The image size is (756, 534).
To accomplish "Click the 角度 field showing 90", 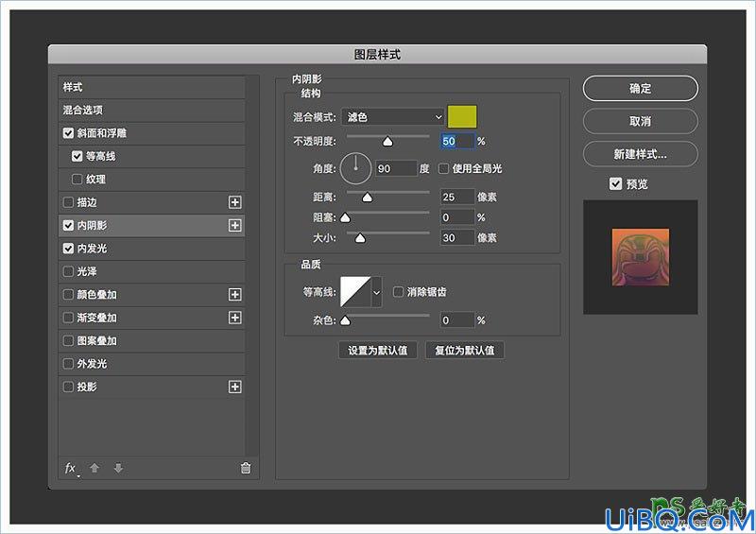I will click(396, 168).
